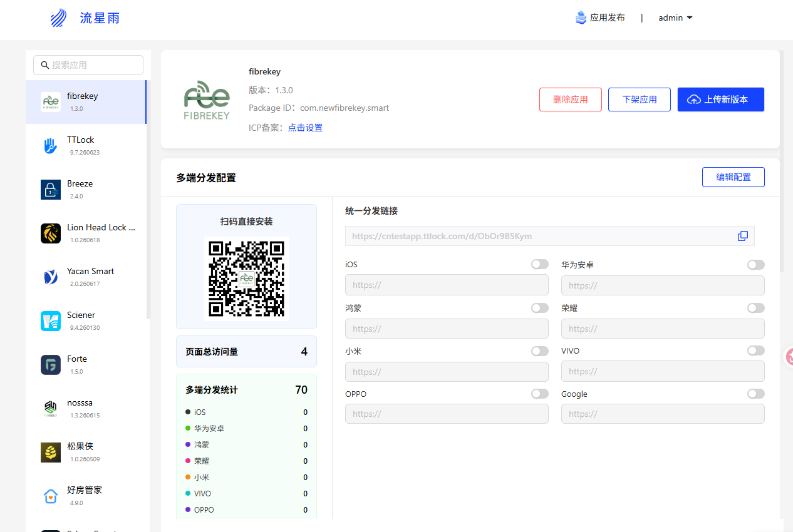Click the Lion Head Lock icon
Image resolution: width=793 pixels, height=532 pixels.
(x=51, y=233)
